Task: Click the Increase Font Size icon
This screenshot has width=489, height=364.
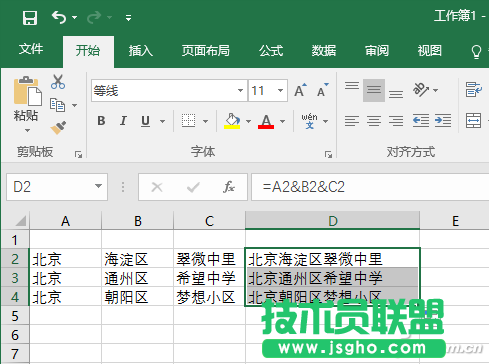Action: click(300, 90)
